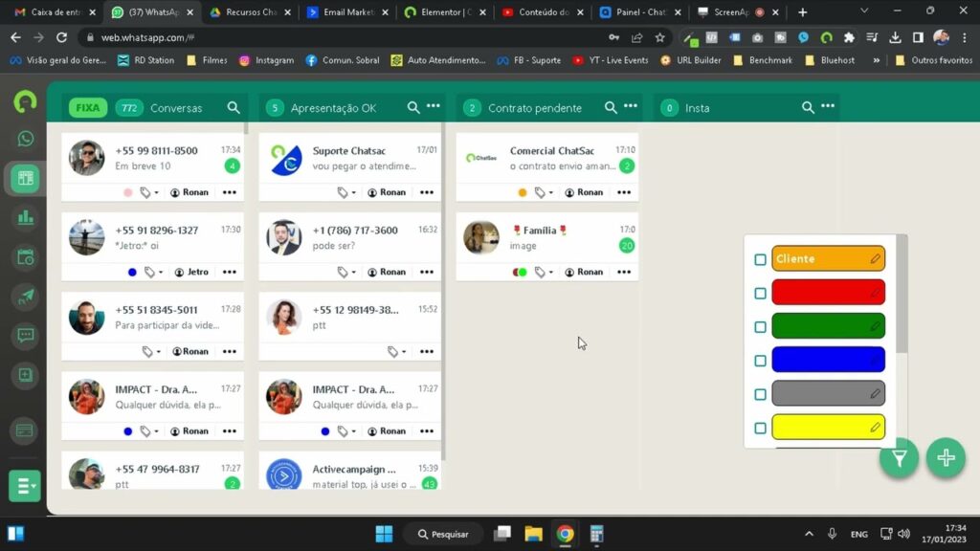This screenshot has width=980, height=551.
Task: Open more options on the Suporte Chatsac card
Action: (427, 192)
